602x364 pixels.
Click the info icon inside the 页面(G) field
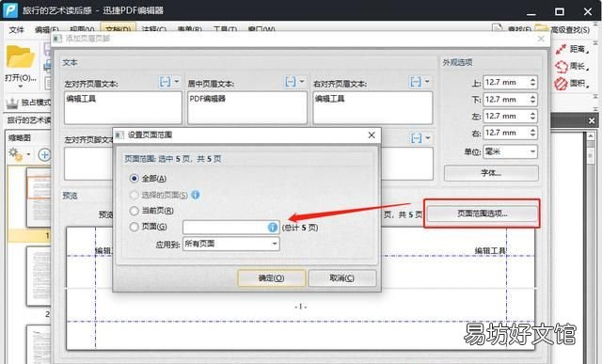point(272,228)
